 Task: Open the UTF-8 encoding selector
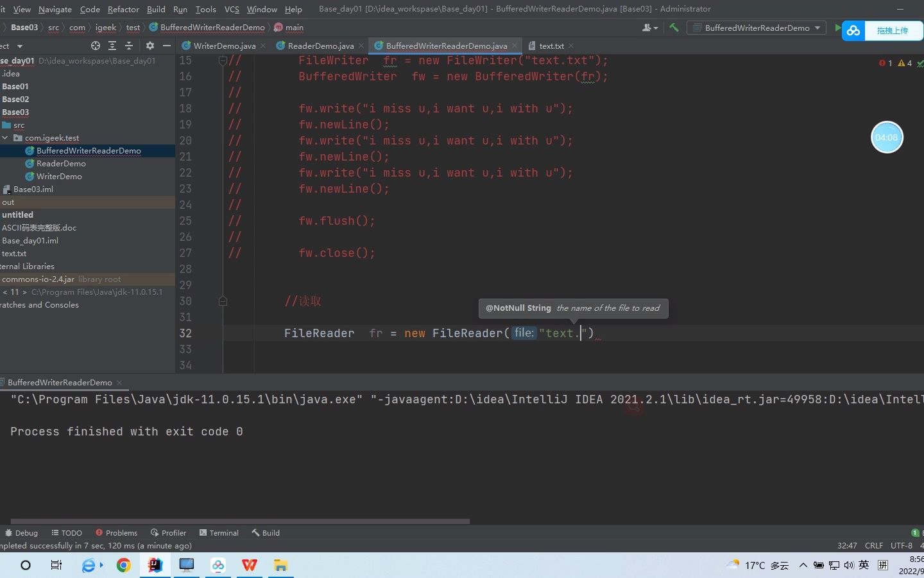[902, 546]
